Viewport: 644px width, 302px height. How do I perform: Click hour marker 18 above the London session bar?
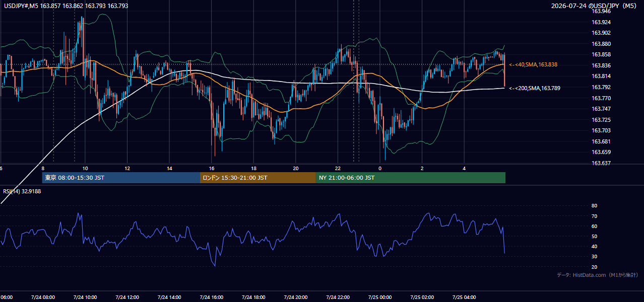253,169
